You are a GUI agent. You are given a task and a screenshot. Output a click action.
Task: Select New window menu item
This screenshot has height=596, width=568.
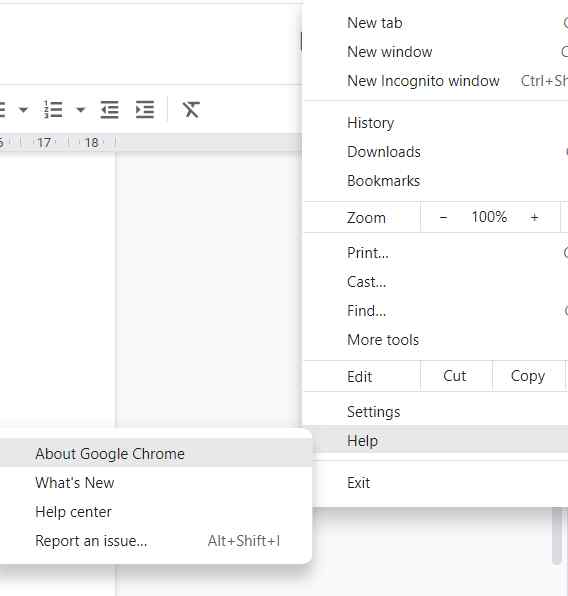[x=436, y=52]
